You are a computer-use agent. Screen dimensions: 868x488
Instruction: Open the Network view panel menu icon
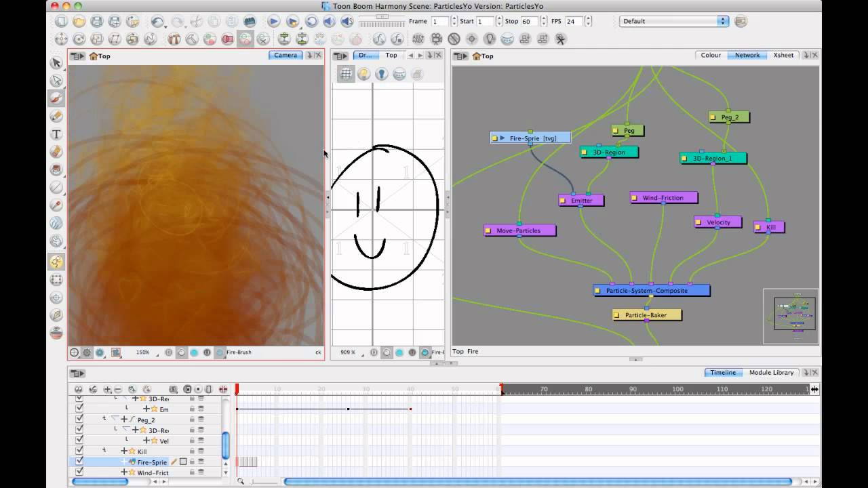click(461, 56)
